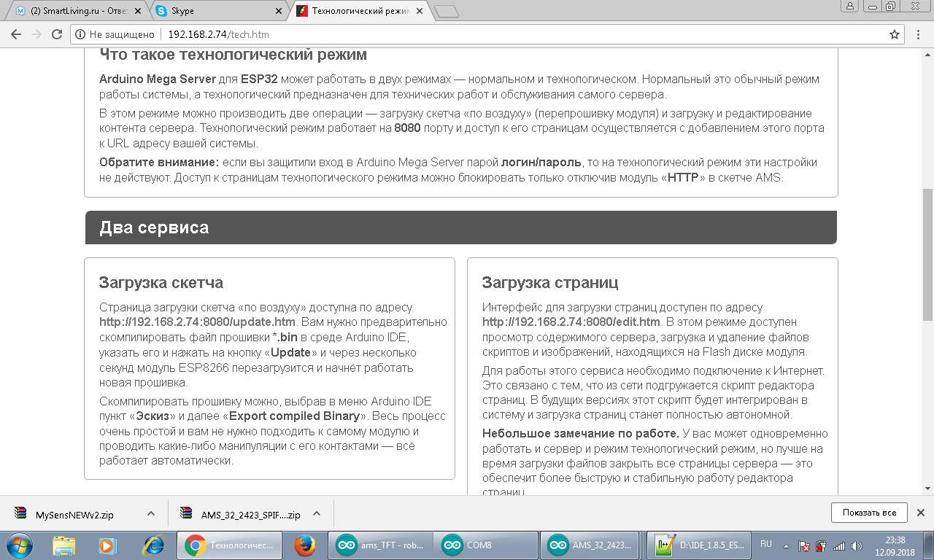
Task: Go back to the previous page
Action: [x=17, y=34]
